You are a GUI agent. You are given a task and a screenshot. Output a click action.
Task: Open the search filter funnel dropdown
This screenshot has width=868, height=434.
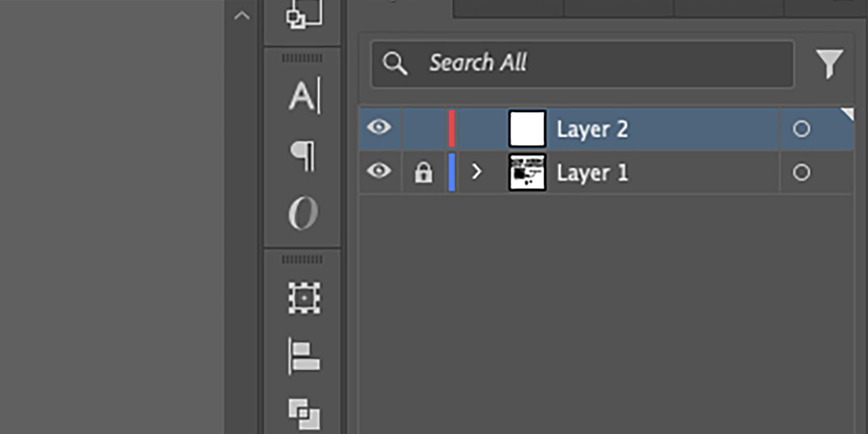tap(830, 63)
